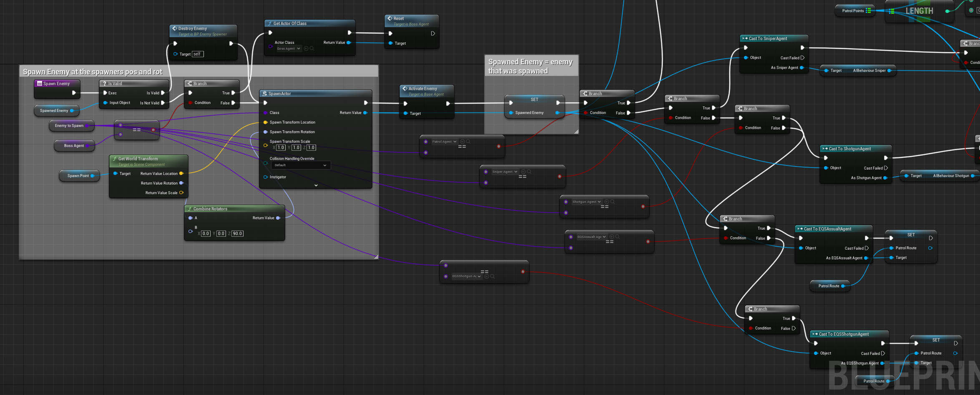Select the Enemy to Spawn variable node
Image resolution: width=980 pixels, height=395 pixels.
[x=69, y=126]
